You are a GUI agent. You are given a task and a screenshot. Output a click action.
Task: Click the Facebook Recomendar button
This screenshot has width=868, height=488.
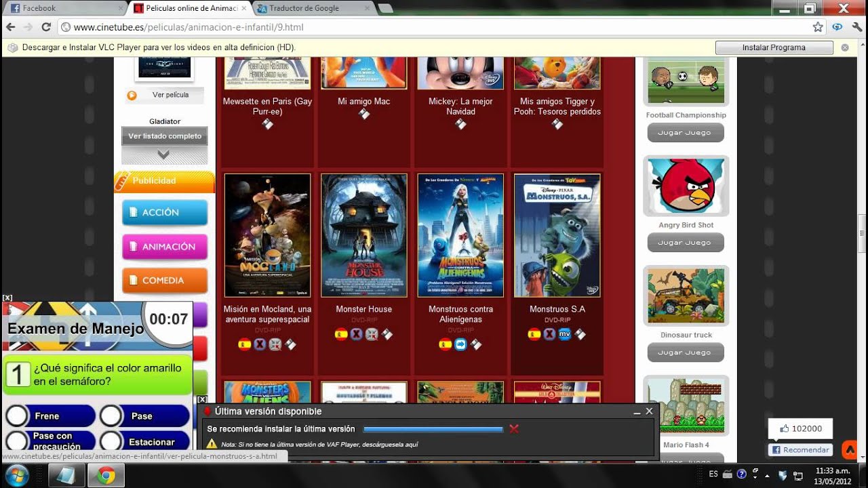coord(800,449)
